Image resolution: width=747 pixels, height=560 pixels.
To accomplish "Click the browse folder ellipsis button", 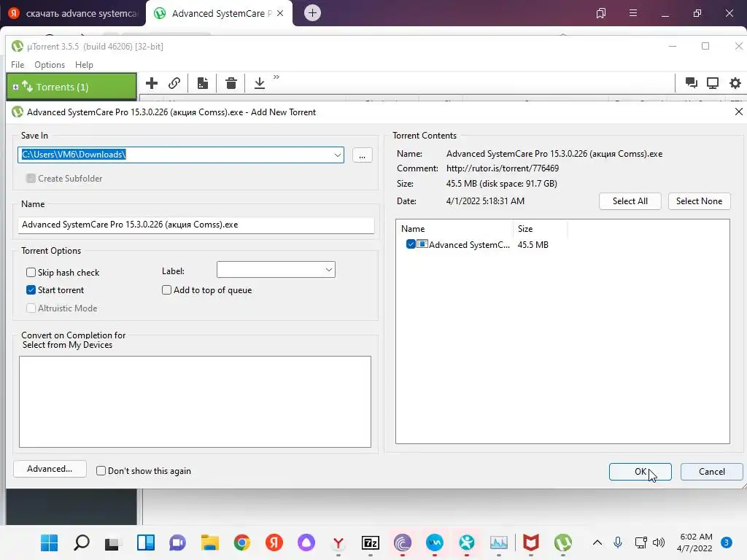I will click(x=362, y=155).
